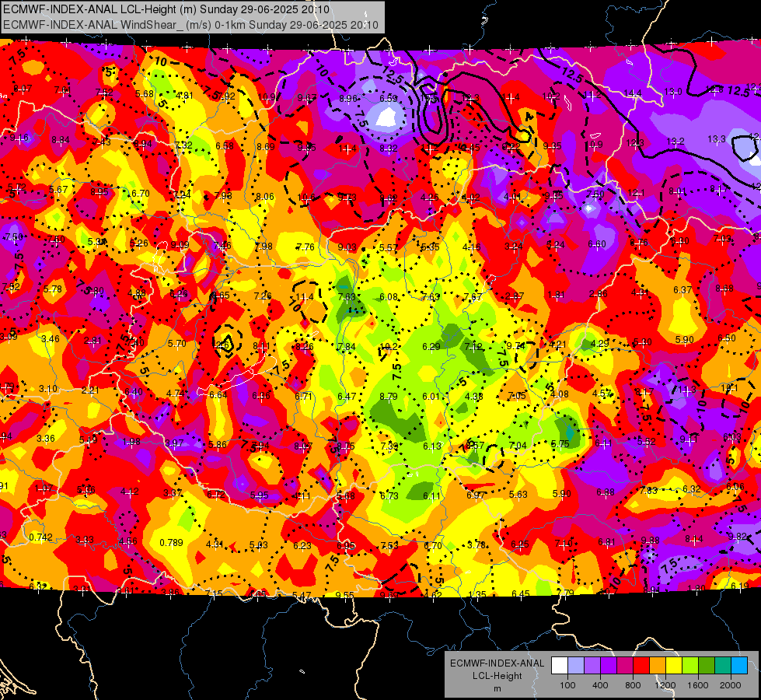Click the grid value 9.88

tap(651, 541)
